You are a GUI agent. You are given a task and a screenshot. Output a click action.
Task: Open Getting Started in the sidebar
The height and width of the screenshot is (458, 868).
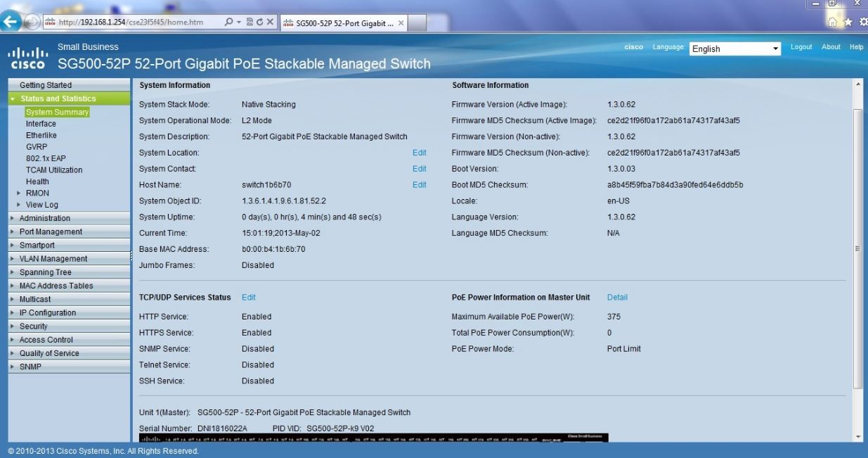[x=69, y=85]
